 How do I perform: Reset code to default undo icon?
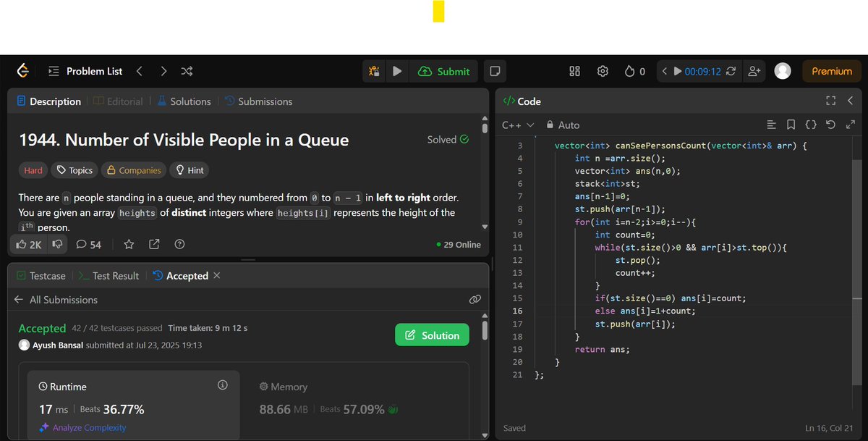[830, 125]
